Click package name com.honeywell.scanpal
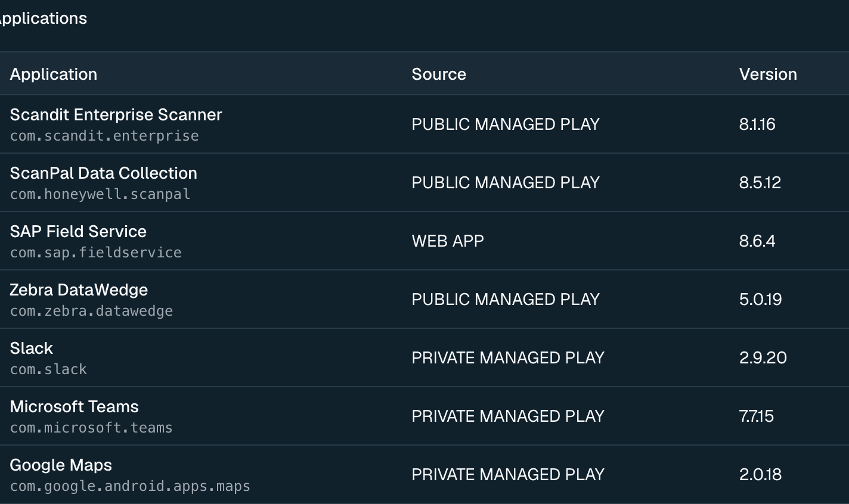Image resolution: width=849 pixels, height=504 pixels. (x=100, y=194)
